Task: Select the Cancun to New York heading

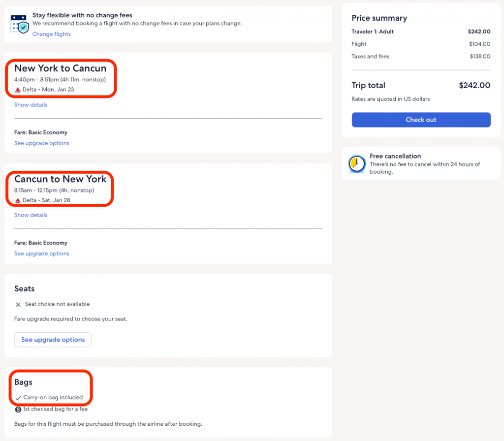Action: 60,179
